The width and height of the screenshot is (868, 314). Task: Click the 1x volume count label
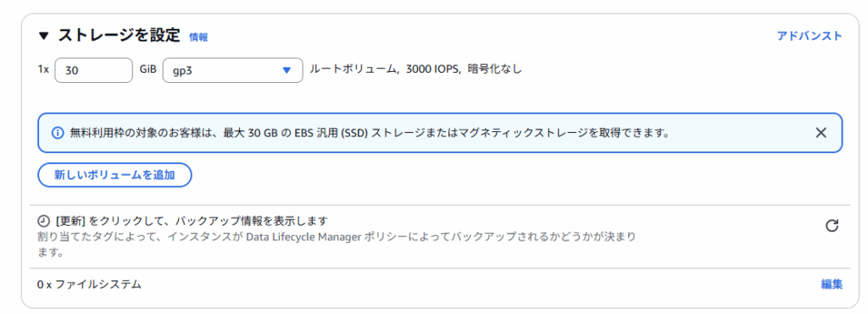pos(43,69)
